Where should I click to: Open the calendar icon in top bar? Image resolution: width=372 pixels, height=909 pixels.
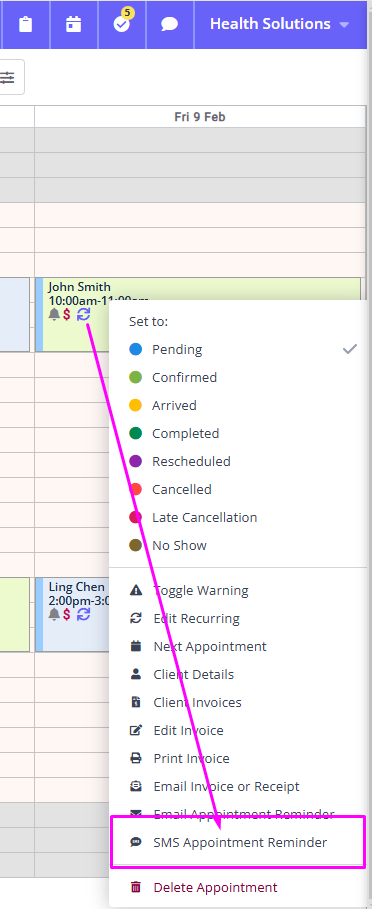click(x=74, y=24)
